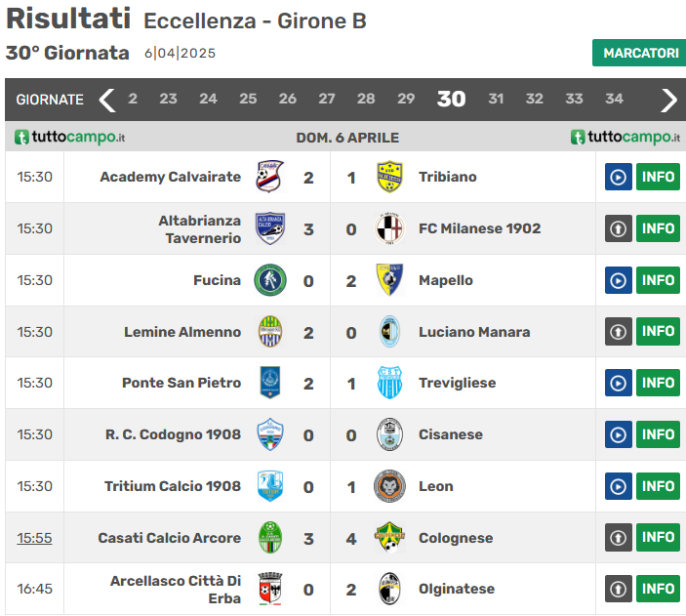Open INFO for R. C. Codogno match
Screen dimensions: 686x616
(x=659, y=434)
